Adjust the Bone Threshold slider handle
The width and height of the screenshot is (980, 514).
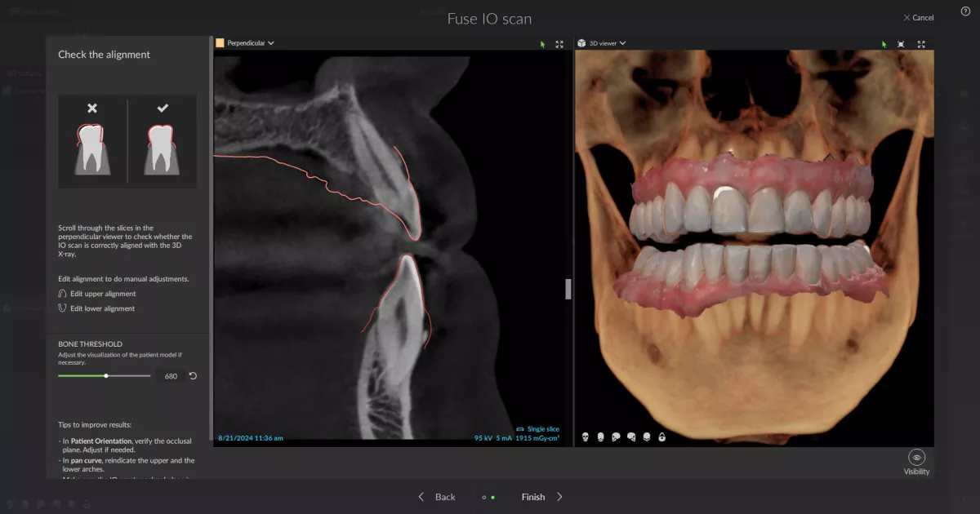coord(106,375)
